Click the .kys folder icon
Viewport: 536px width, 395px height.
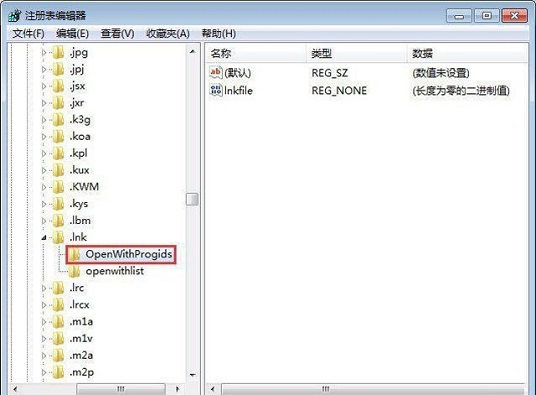(58, 204)
